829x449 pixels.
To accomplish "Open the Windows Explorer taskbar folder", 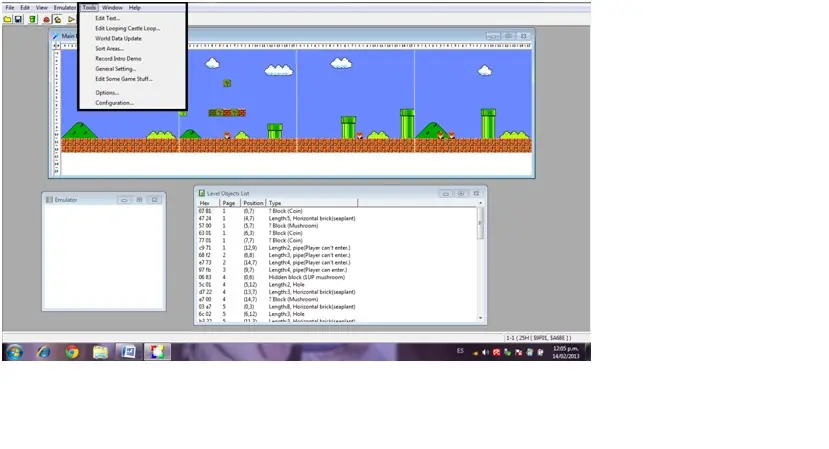I will pyautogui.click(x=100, y=352).
